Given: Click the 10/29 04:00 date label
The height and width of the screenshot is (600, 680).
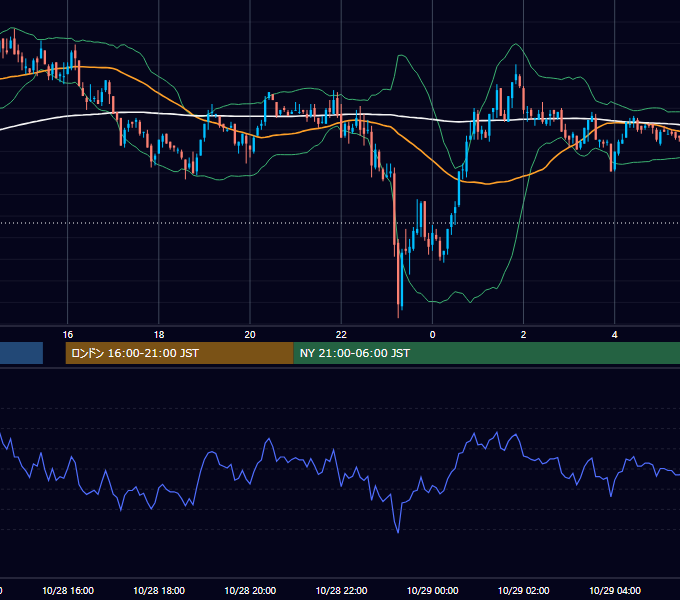Looking at the screenshot, I should coord(615,590).
